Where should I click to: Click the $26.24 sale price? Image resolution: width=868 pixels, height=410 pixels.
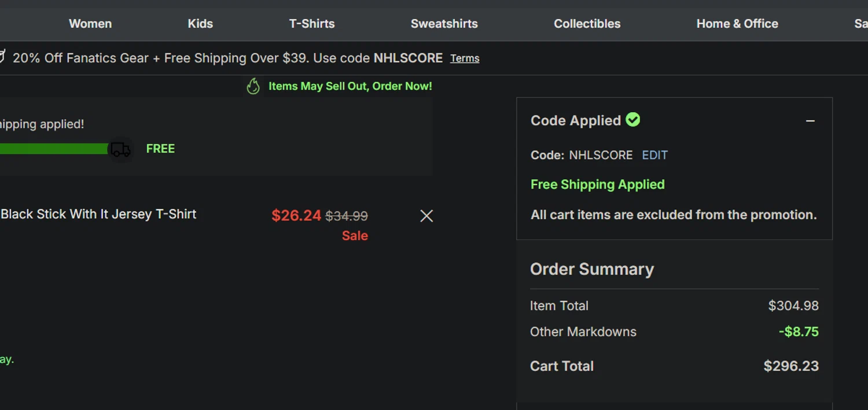(296, 216)
